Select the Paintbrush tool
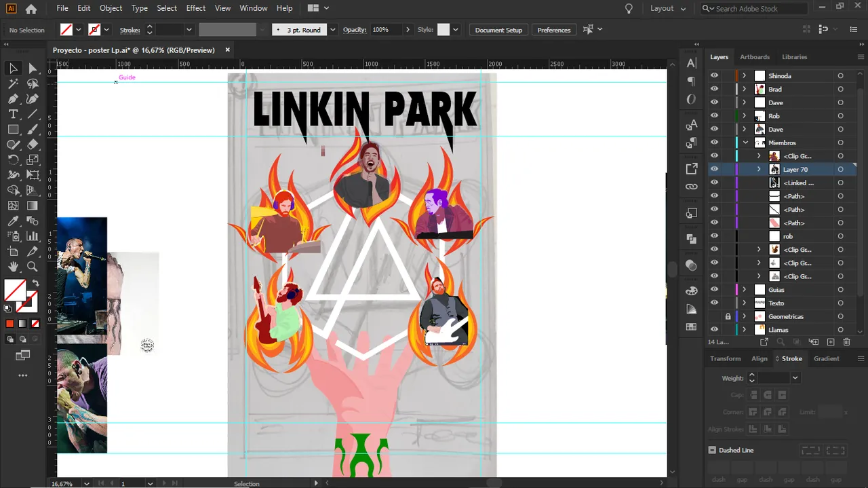The width and height of the screenshot is (868, 488). (x=33, y=130)
